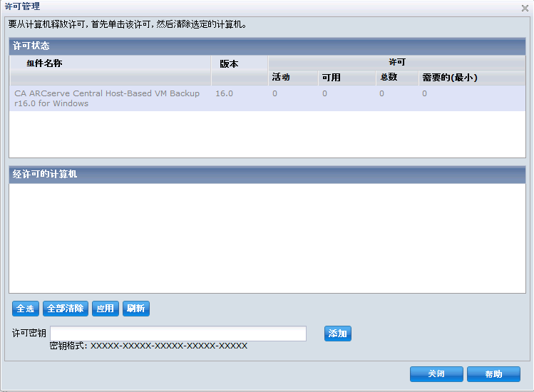This screenshot has width=534, height=392.
Task: Select the CA ARCserve Central Host-Based VM Backup row
Action: point(267,98)
